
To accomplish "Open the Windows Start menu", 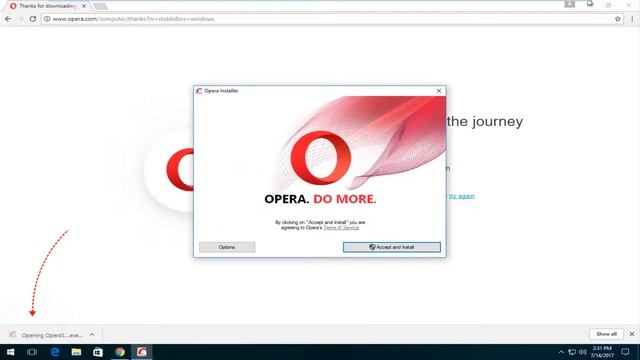I will (x=11, y=352).
